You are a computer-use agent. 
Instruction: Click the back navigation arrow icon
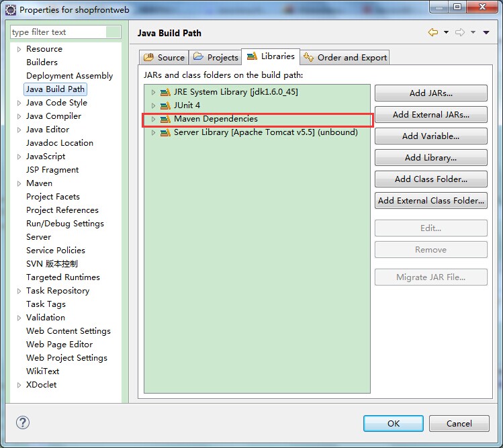click(433, 32)
